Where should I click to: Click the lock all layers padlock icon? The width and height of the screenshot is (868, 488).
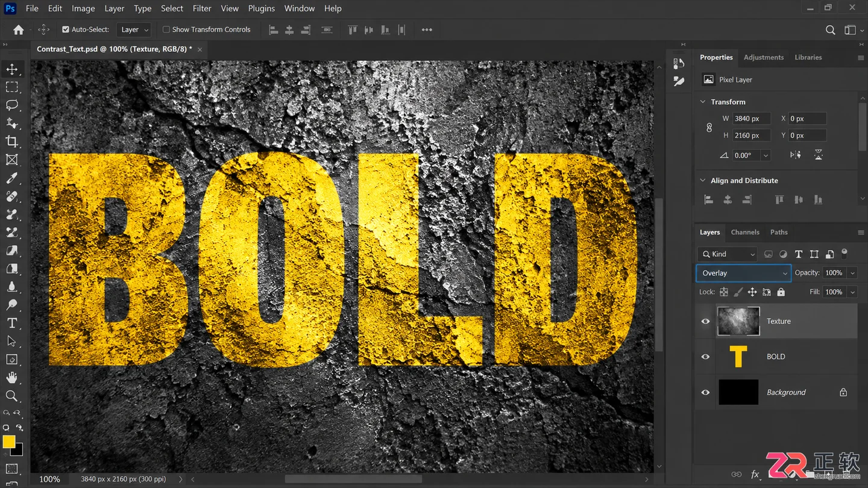[x=781, y=292]
